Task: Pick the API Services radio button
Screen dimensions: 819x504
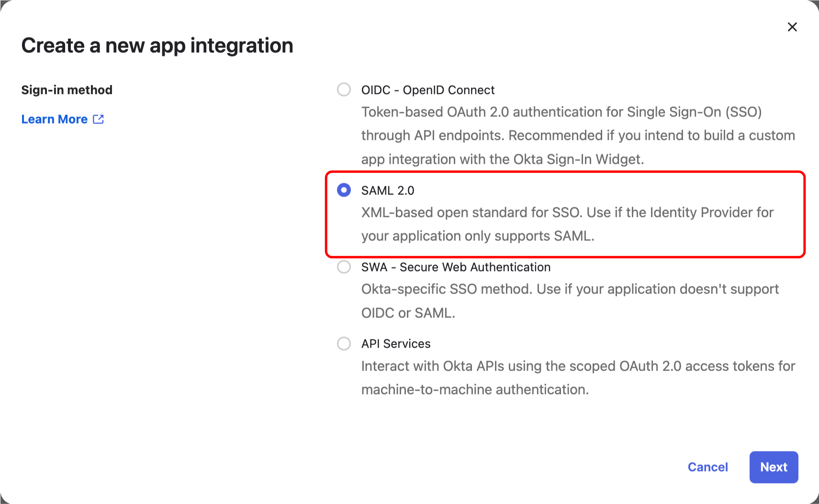Action: [344, 344]
